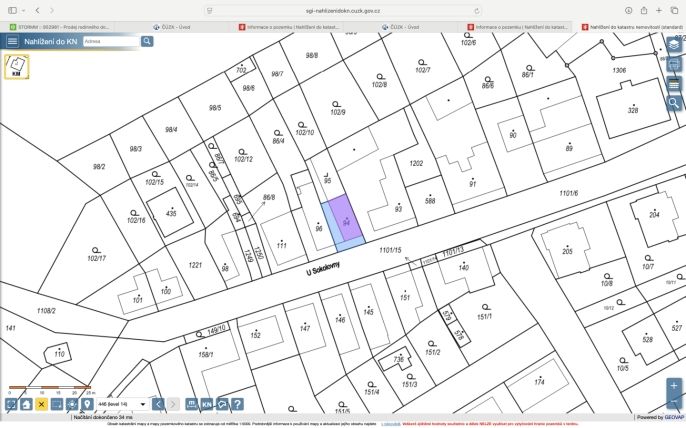Image resolution: width=686 pixels, height=428 pixels.
Task: Activate the location pin marker tool
Action: [x=87, y=404]
